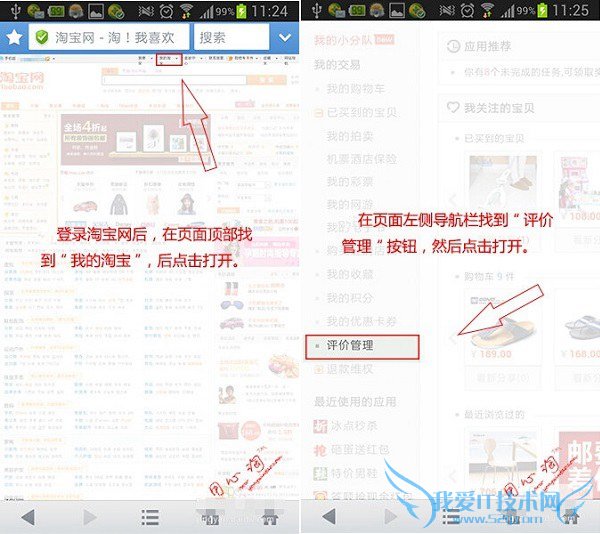The width and height of the screenshot is (600, 534).
Task: Tap back arrow on left phone's bottom bar
Action: [28, 518]
